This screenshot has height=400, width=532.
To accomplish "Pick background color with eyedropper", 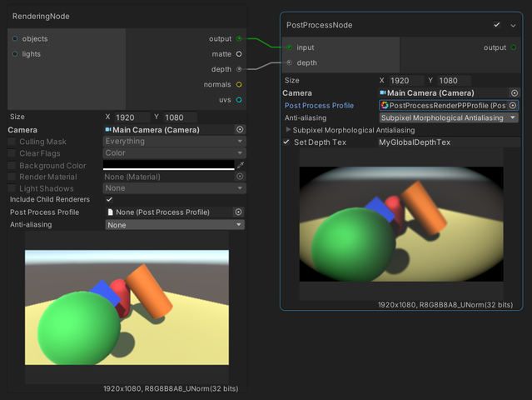I will pos(240,166).
